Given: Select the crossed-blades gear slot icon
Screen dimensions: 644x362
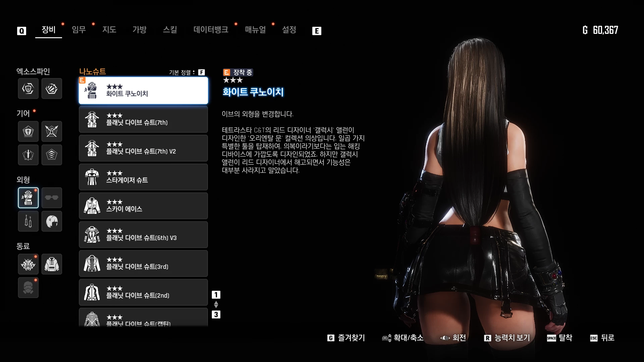Looking at the screenshot, I should pos(52,131).
